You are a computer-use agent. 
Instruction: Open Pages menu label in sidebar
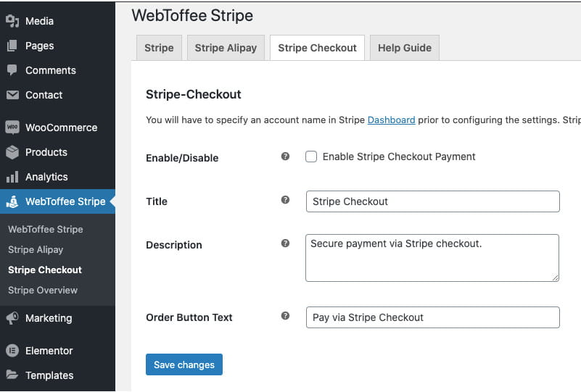(x=40, y=46)
